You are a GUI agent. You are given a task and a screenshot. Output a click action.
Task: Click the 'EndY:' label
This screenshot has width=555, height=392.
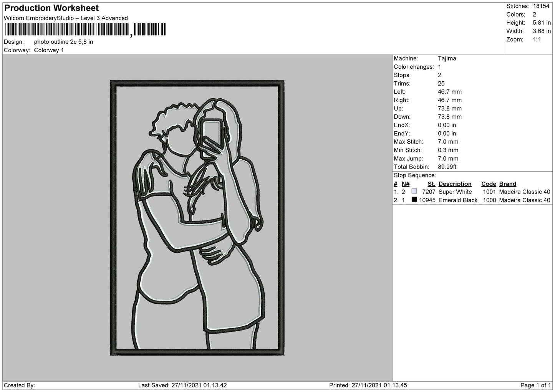coord(402,134)
